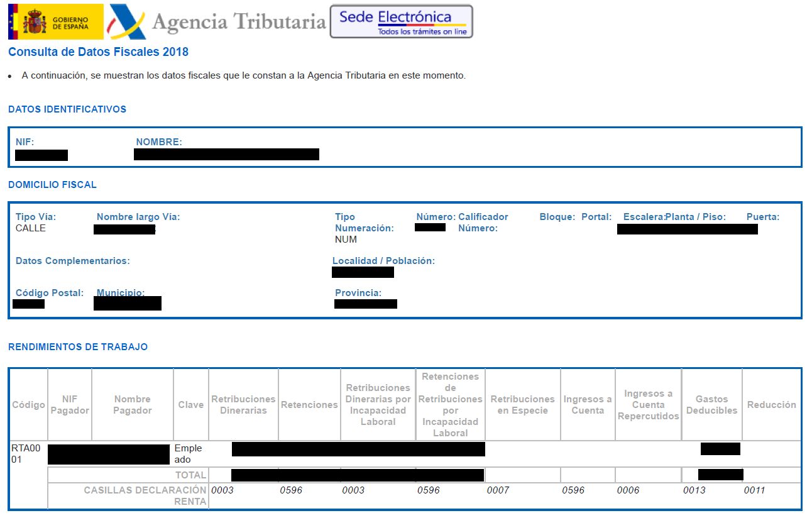Image resolution: width=812 pixels, height=518 pixels.
Task: Click the 'NIF:' label in Datos Identificativos
Action: [x=25, y=142]
